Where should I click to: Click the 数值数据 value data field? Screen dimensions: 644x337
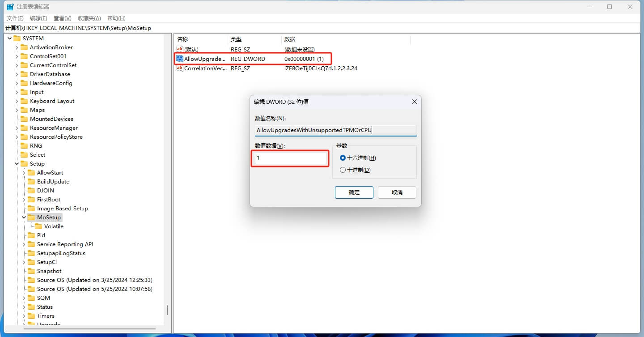tap(291, 158)
